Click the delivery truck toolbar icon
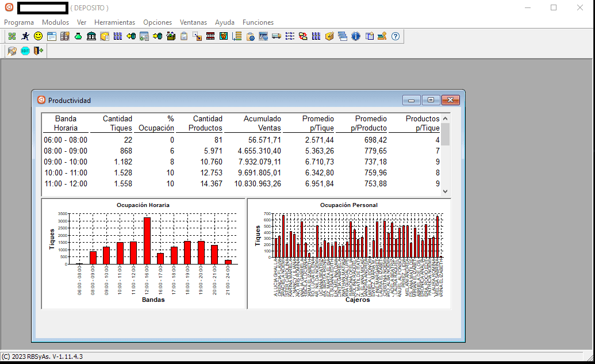The image size is (595, 364). coord(277,36)
